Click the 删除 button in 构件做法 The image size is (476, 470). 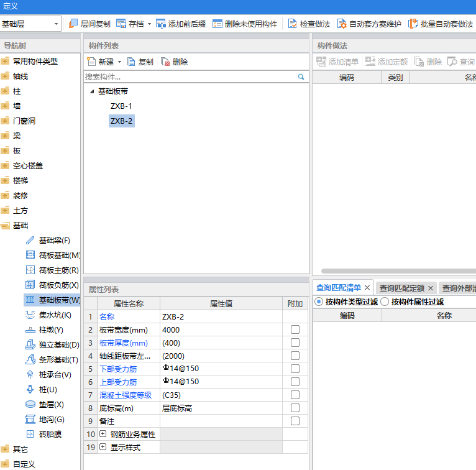(428, 62)
